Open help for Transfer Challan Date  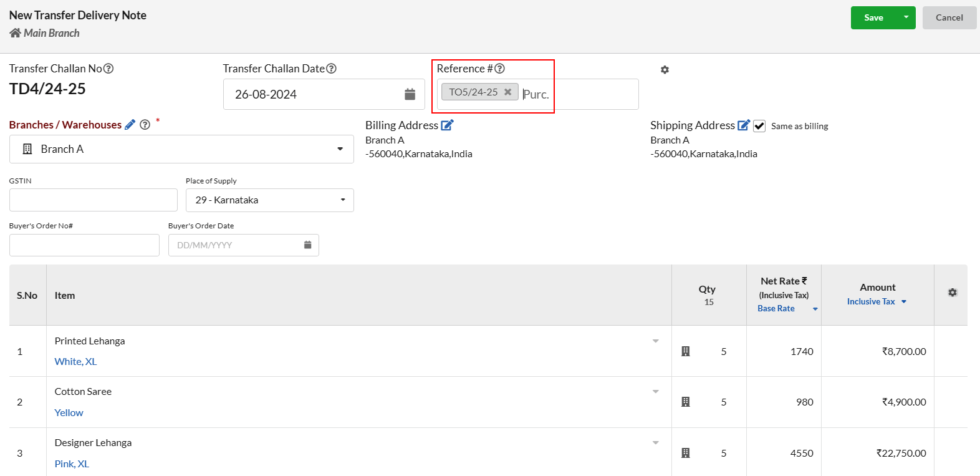click(x=332, y=69)
